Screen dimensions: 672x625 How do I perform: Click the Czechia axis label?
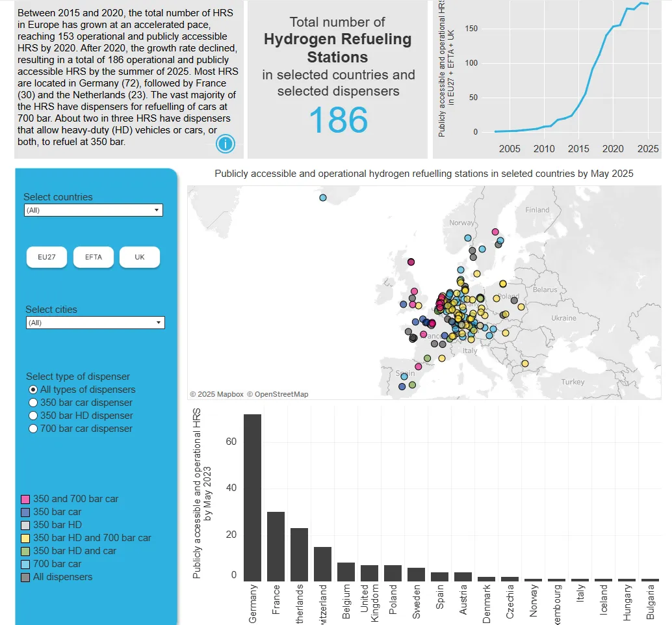pyautogui.click(x=510, y=602)
